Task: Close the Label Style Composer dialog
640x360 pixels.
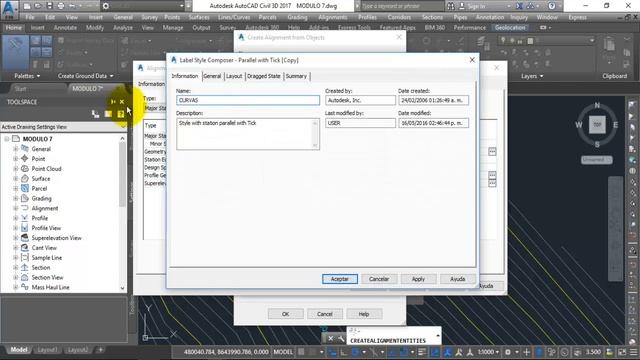Action: point(472,60)
